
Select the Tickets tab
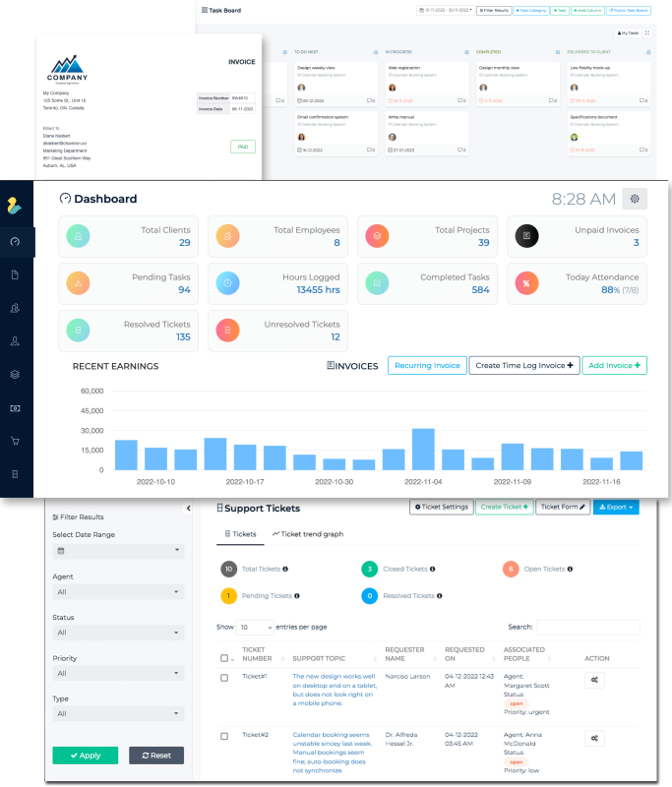pos(240,534)
